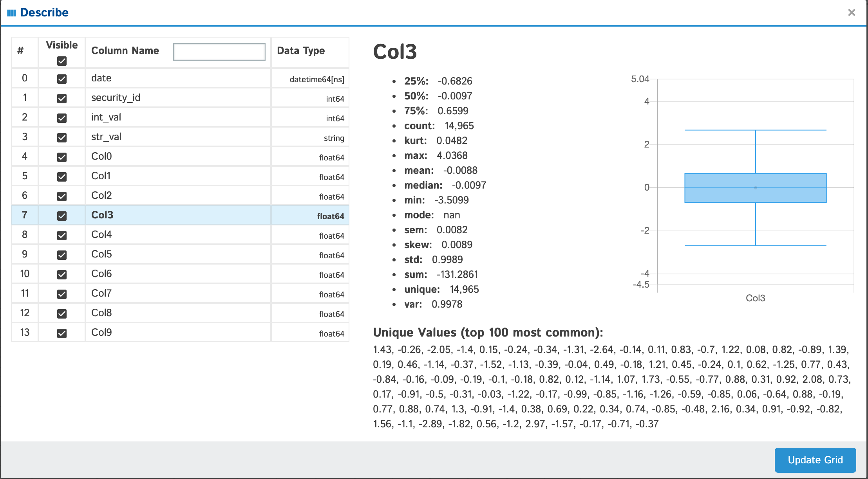868x479 pixels.
Task: Hide the Col3 column via checkbox
Action: click(x=62, y=216)
